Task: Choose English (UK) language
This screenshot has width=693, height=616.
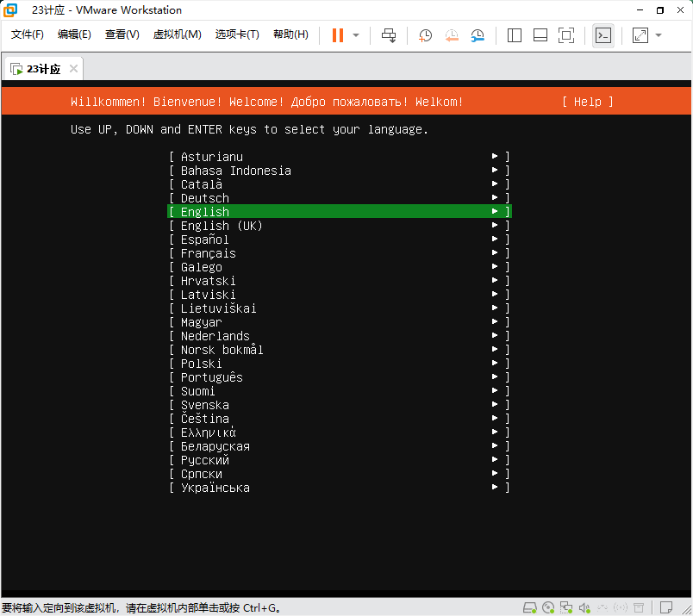Action: click(x=340, y=226)
